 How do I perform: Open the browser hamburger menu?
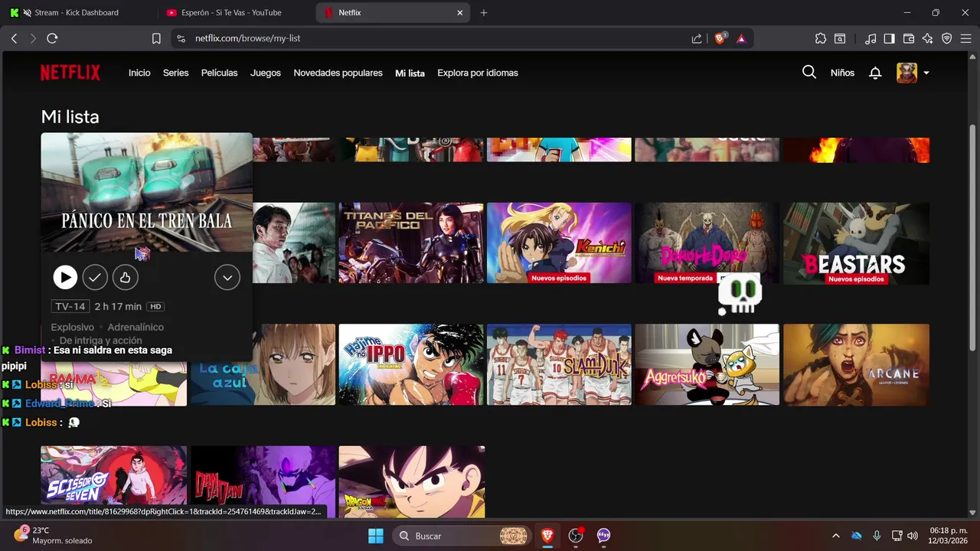[966, 38]
